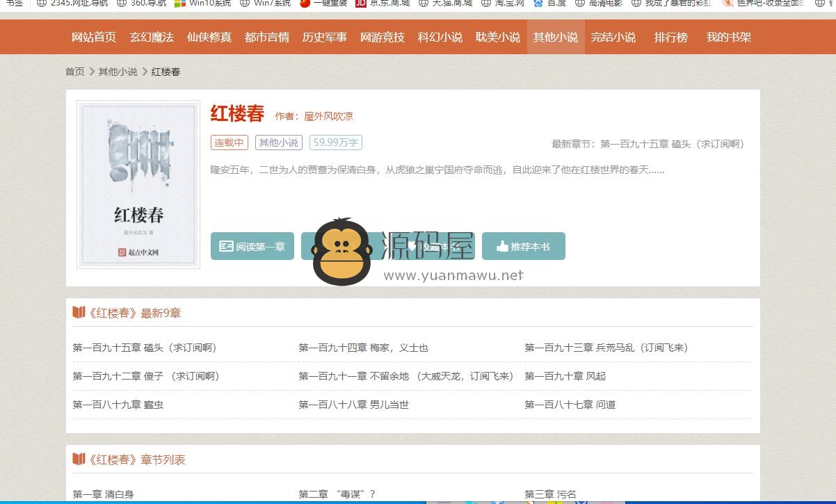
Task: Open the latest chapter link after 最新章节：
Action: [x=673, y=144]
